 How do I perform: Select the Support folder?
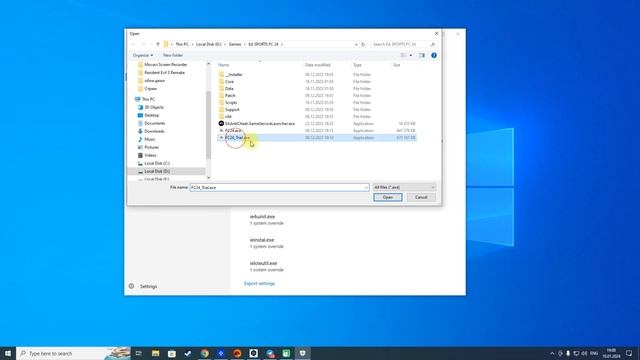click(x=232, y=109)
